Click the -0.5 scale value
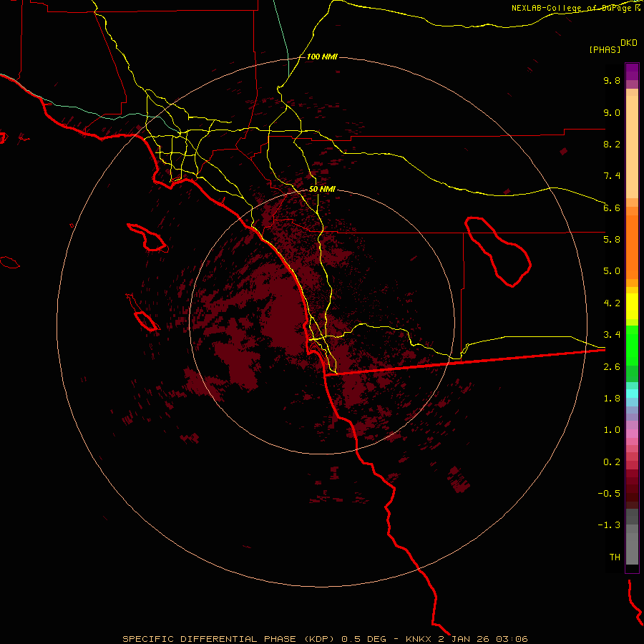 click(x=609, y=494)
